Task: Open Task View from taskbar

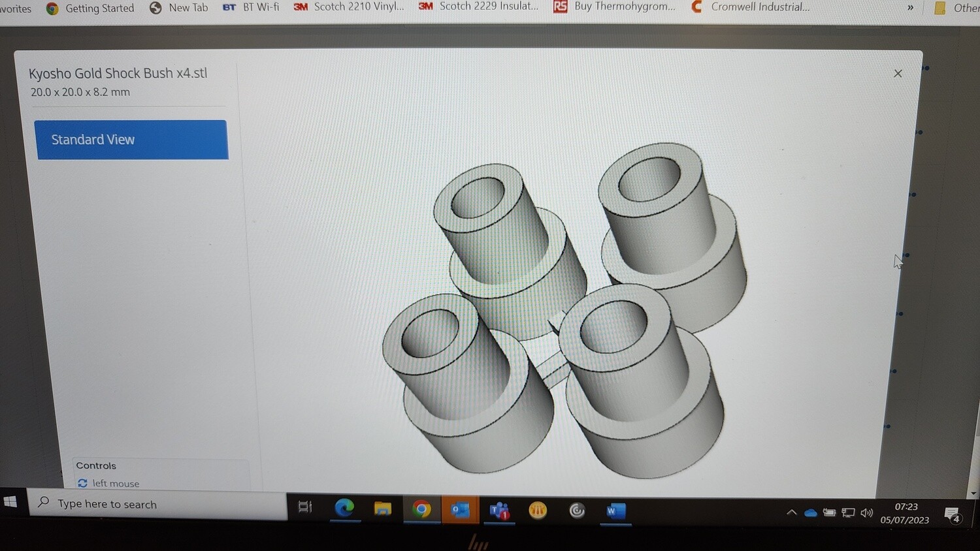Action: click(305, 507)
